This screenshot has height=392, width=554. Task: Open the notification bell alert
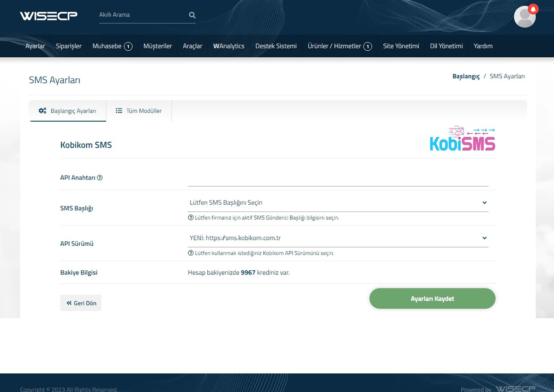pos(533,9)
